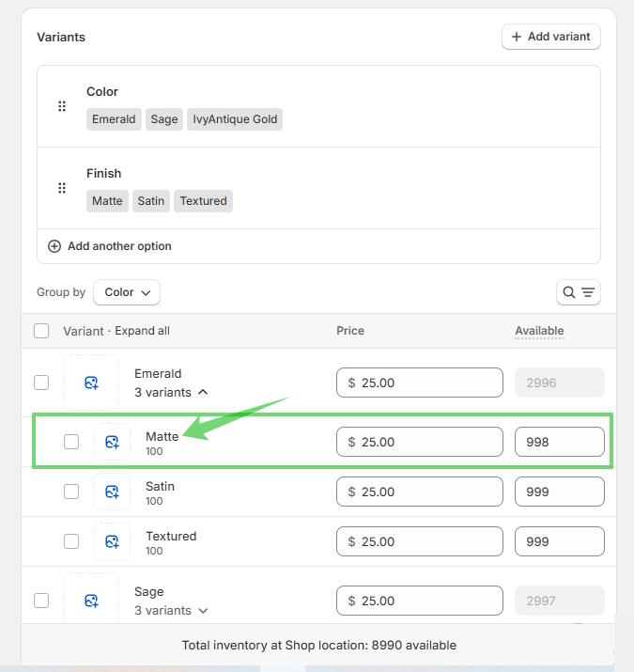This screenshot has width=634, height=672.
Task: Click the search and filter variants icon
Action: click(579, 292)
